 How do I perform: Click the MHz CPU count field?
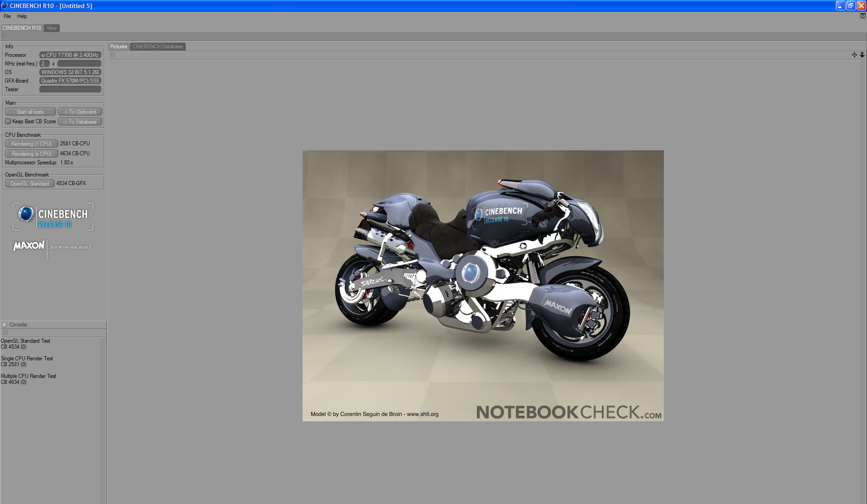tap(44, 64)
